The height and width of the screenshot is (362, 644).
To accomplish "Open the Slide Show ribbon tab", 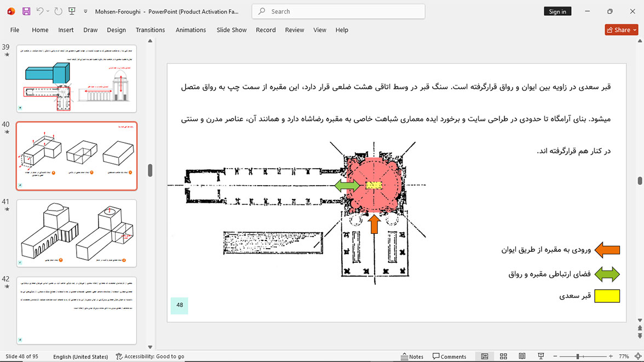I will pos(232,30).
